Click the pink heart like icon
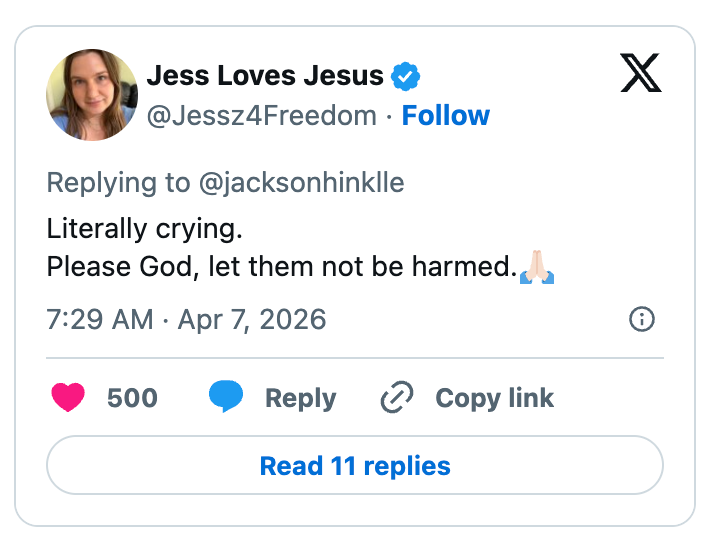Viewport: 718px width, 544px height. tap(68, 398)
